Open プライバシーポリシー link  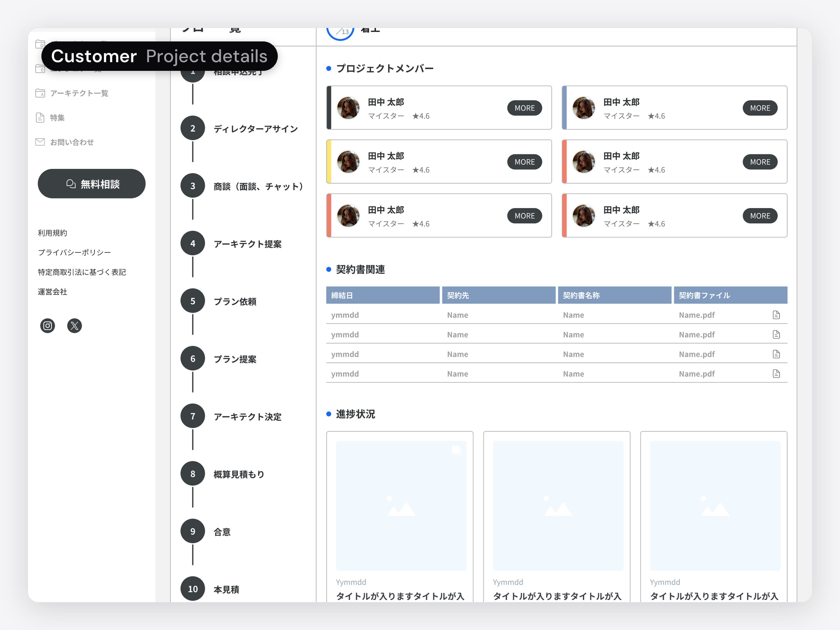point(74,253)
